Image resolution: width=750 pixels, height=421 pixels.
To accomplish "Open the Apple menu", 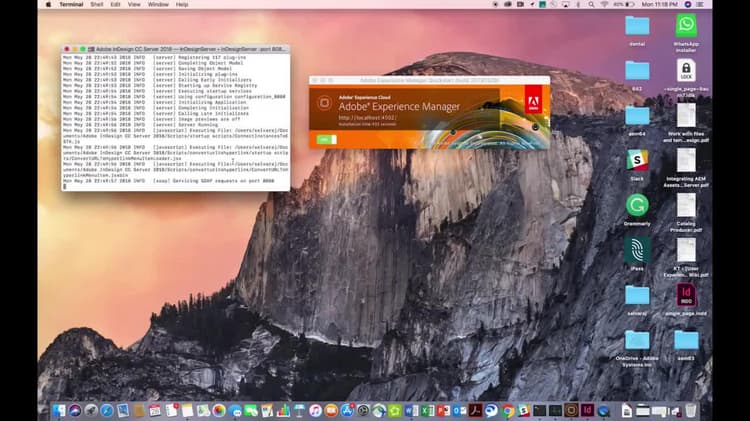I will (x=48, y=4).
